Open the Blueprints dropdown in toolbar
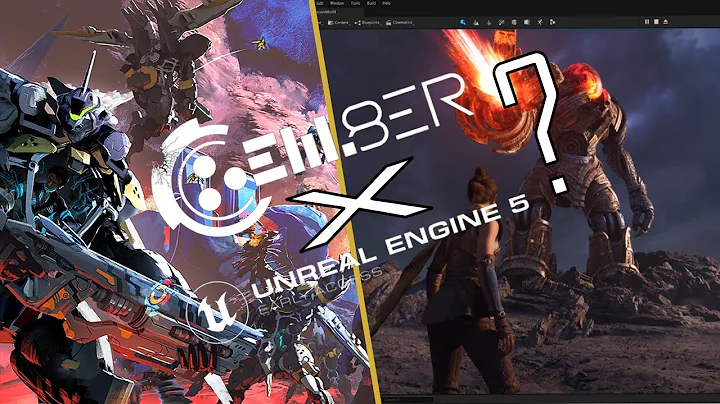Image resolution: width=720 pixels, height=404 pixels. tap(367, 22)
